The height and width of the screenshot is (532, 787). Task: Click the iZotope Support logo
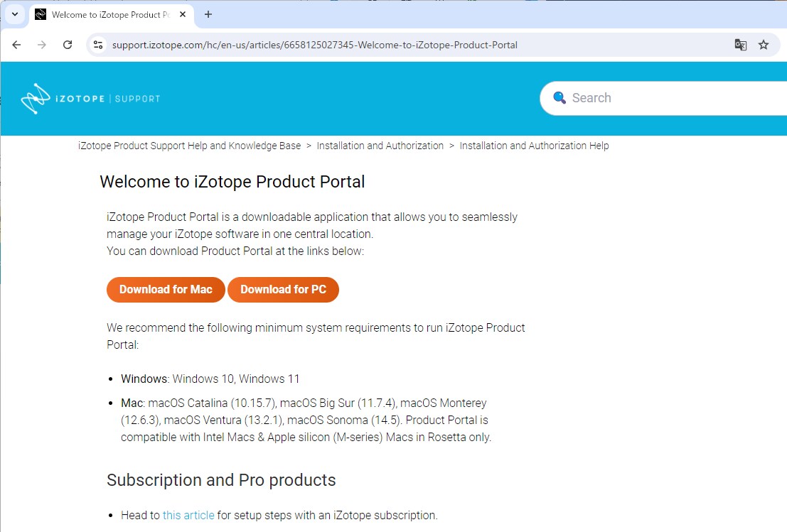point(90,99)
